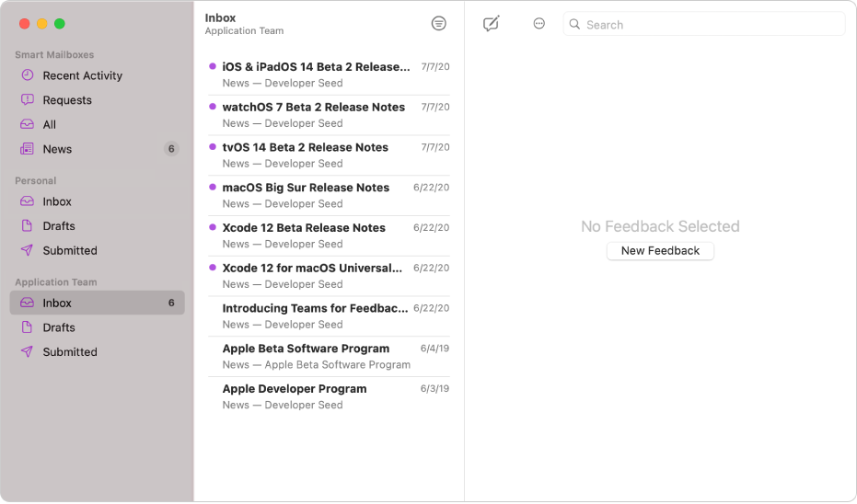
Task: Open the more actions ellipsis menu
Action: click(539, 24)
